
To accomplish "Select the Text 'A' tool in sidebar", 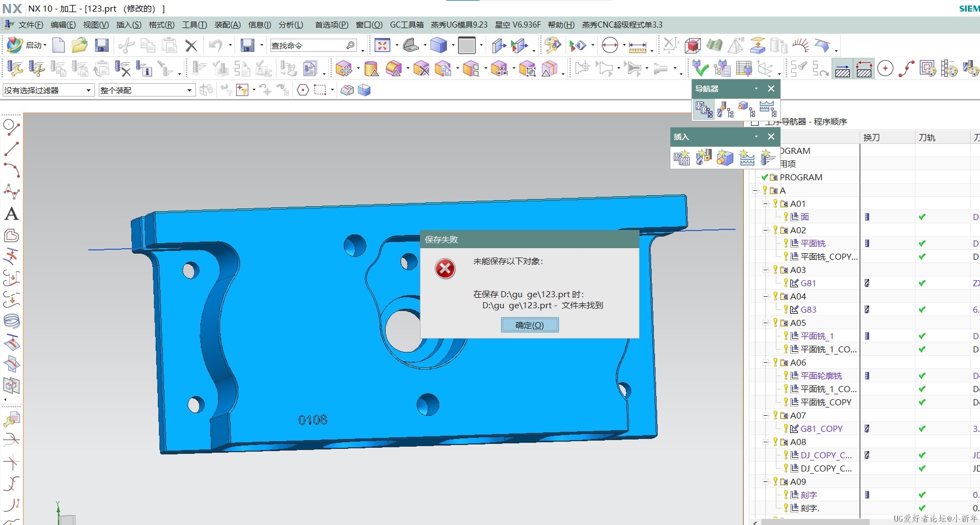I will (x=12, y=214).
